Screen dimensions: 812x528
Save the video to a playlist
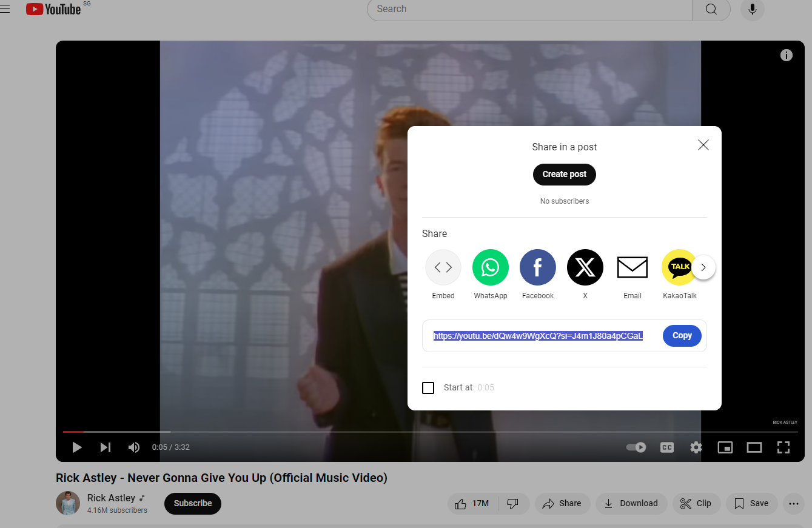click(x=751, y=504)
